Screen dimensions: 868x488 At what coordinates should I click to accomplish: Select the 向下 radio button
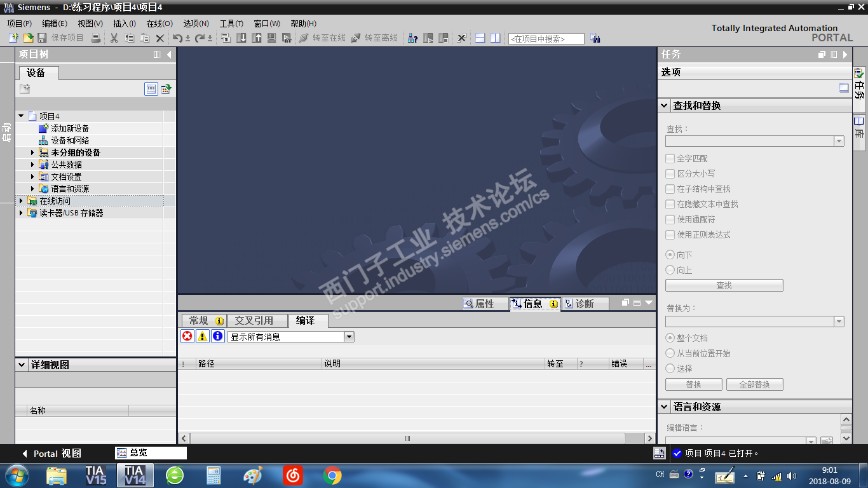pyautogui.click(x=670, y=255)
